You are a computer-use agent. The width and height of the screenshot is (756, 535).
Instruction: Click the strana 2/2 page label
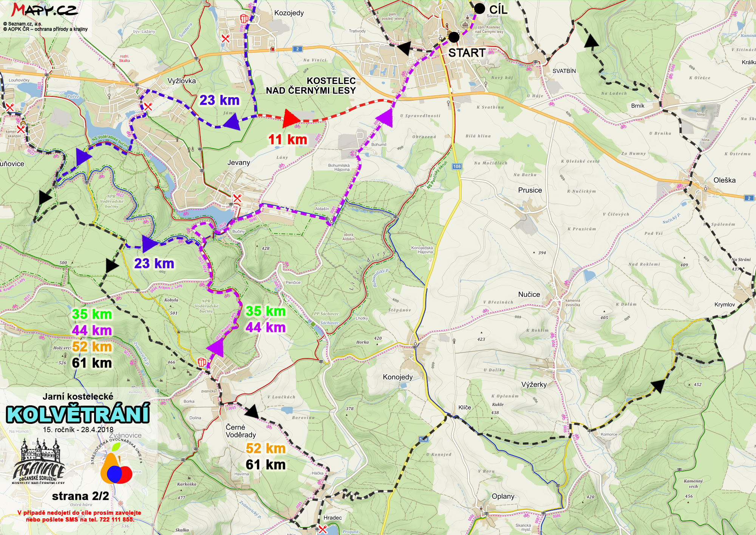[80, 496]
